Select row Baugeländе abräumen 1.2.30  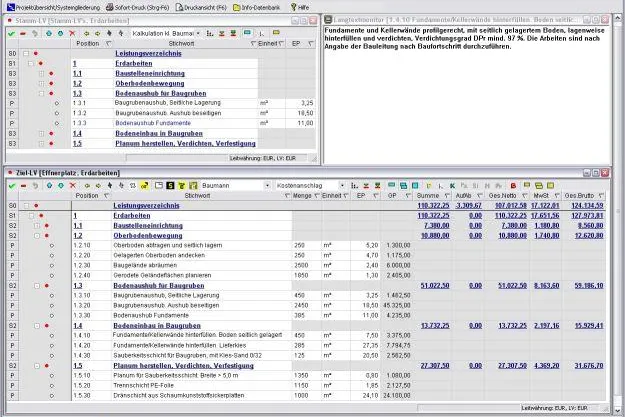point(306,266)
